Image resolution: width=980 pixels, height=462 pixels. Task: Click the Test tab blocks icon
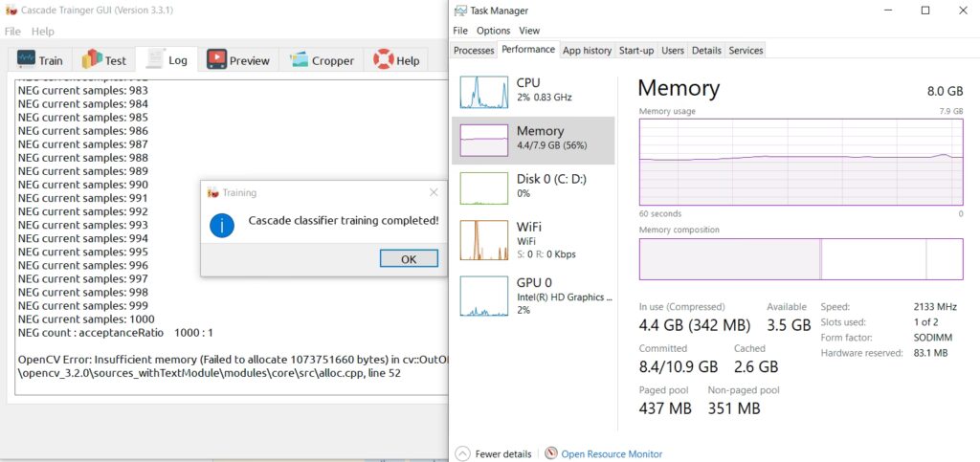click(92, 60)
